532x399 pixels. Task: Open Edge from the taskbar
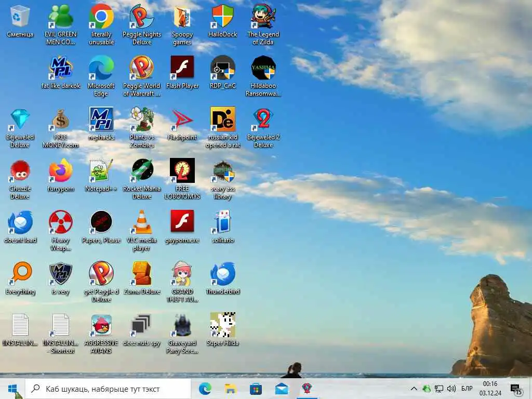point(205,389)
